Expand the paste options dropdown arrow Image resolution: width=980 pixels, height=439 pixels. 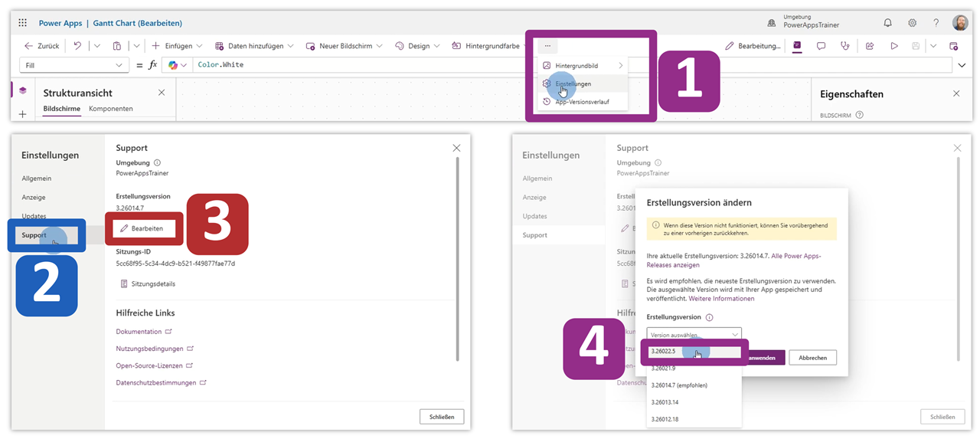click(x=136, y=46)
